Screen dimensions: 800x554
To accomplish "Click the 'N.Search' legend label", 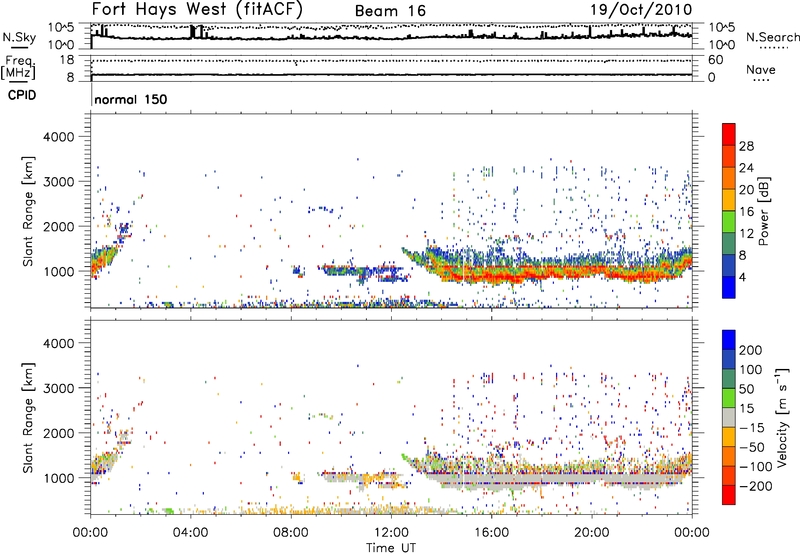I will 772,37.
